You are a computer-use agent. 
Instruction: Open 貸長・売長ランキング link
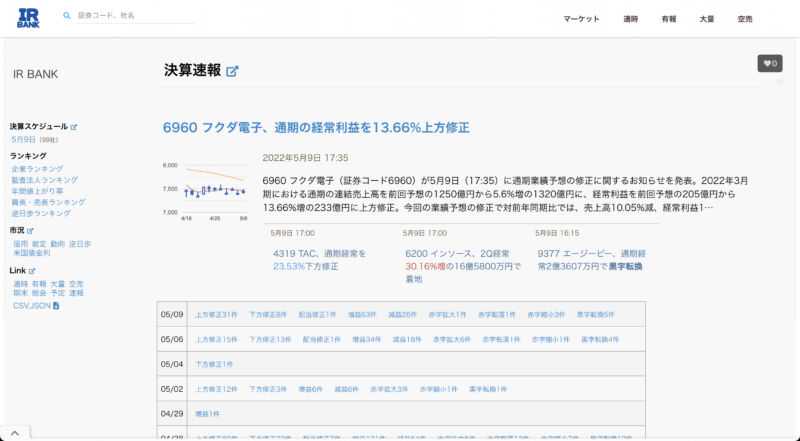pyautogui.click(x=48, y=203)
